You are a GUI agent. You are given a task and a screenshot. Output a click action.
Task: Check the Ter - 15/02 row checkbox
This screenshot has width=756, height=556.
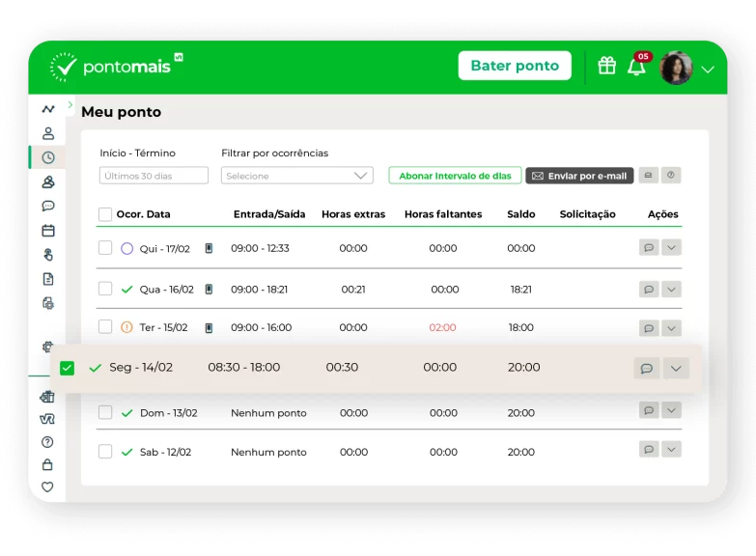coord(105,326)
